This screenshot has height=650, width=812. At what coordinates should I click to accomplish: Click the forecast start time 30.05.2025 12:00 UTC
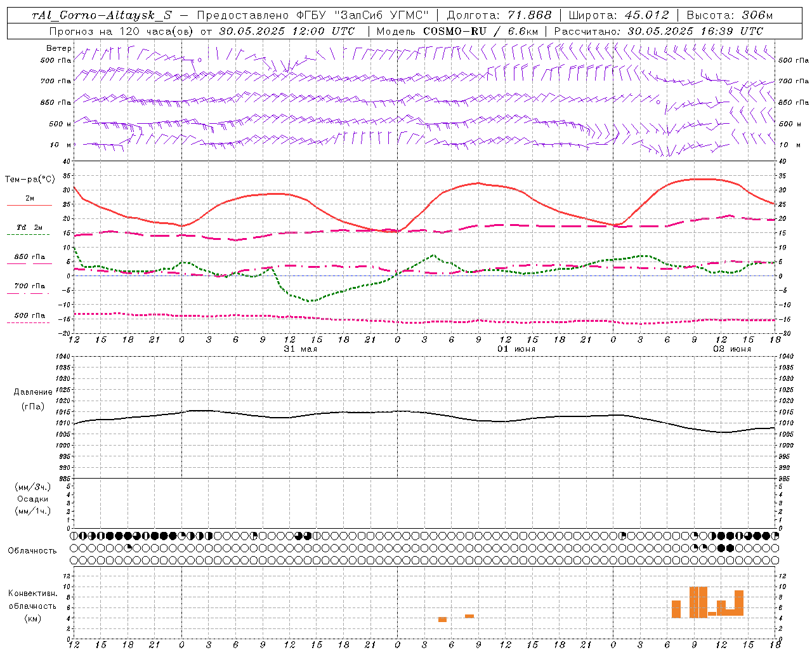(287, 31)
